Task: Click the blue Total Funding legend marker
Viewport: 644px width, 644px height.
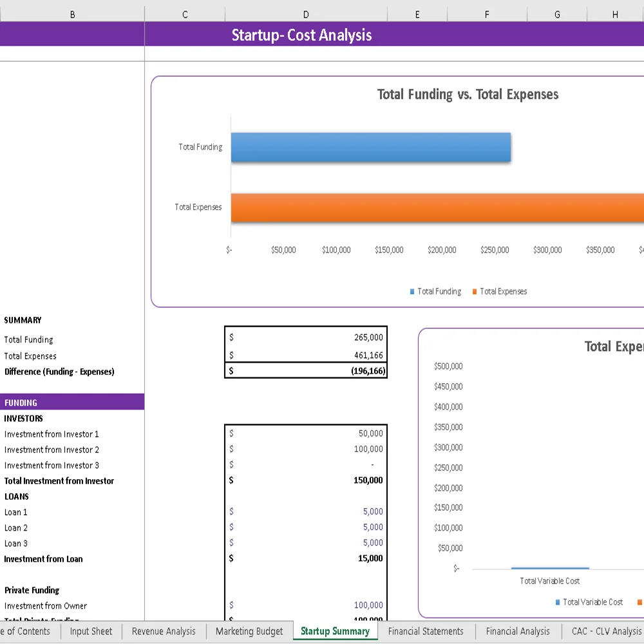Action: pos(412,291)
